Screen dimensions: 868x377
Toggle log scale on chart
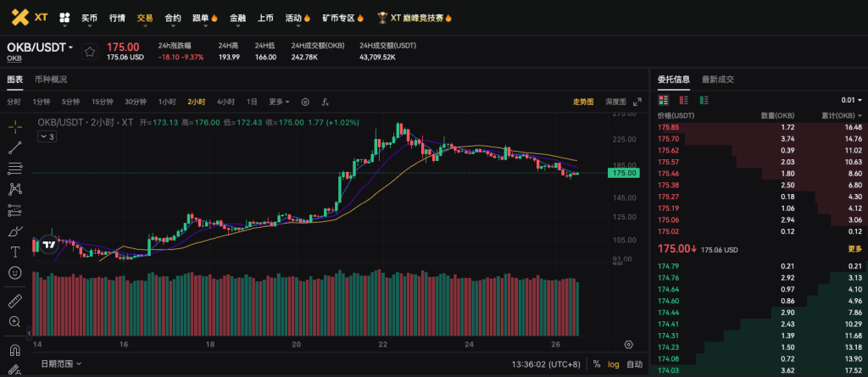coord(614,363)
